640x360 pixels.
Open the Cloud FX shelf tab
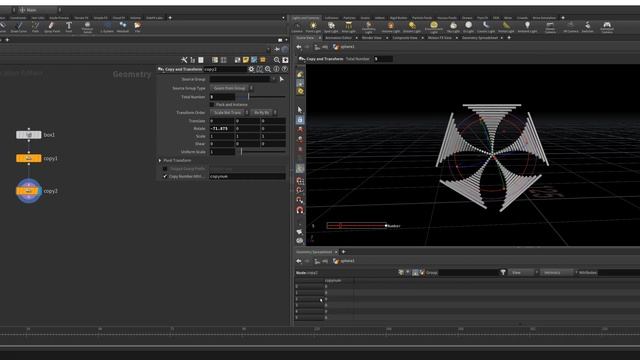pos(119,18)
